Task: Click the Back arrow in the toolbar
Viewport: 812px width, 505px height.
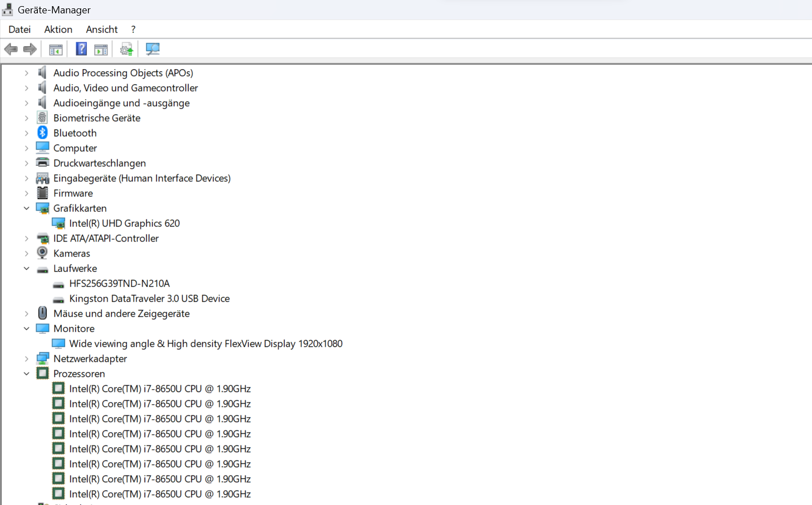Action: 11,49
